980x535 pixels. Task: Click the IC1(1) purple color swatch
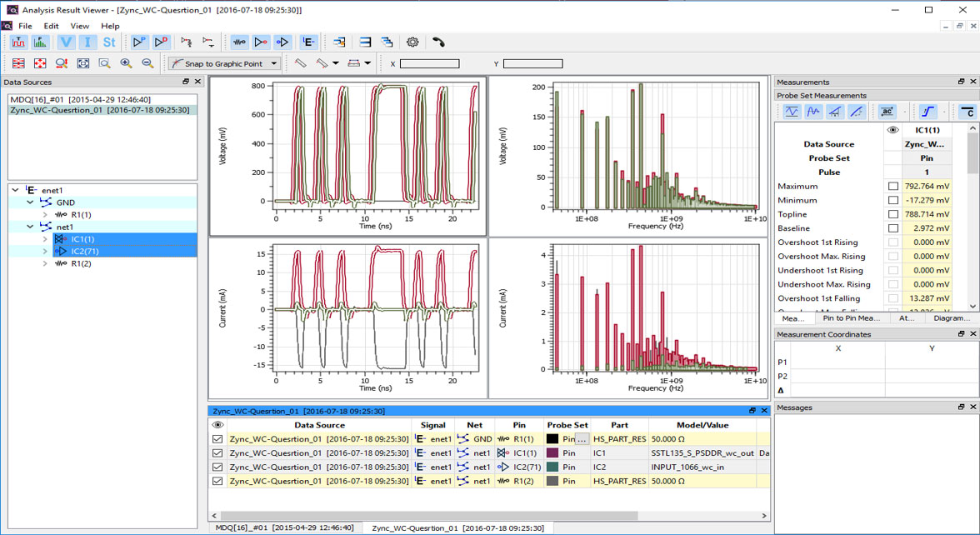pos(552,452)
